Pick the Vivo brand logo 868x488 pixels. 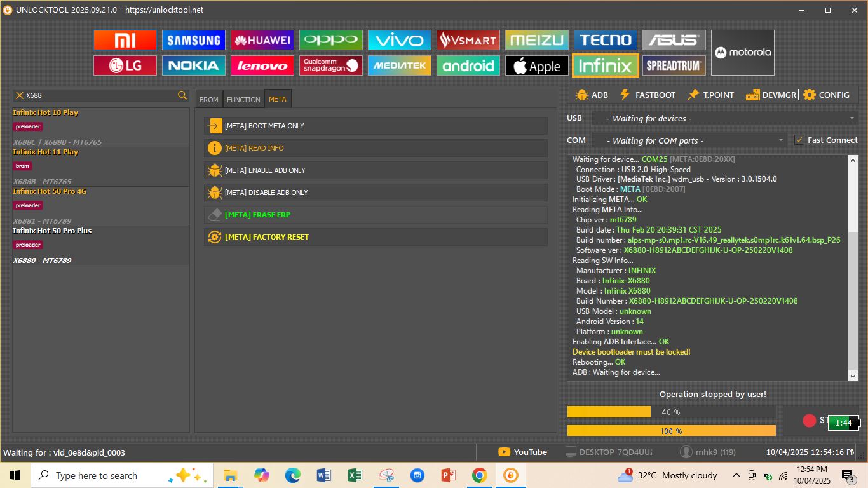coord(399,40)
